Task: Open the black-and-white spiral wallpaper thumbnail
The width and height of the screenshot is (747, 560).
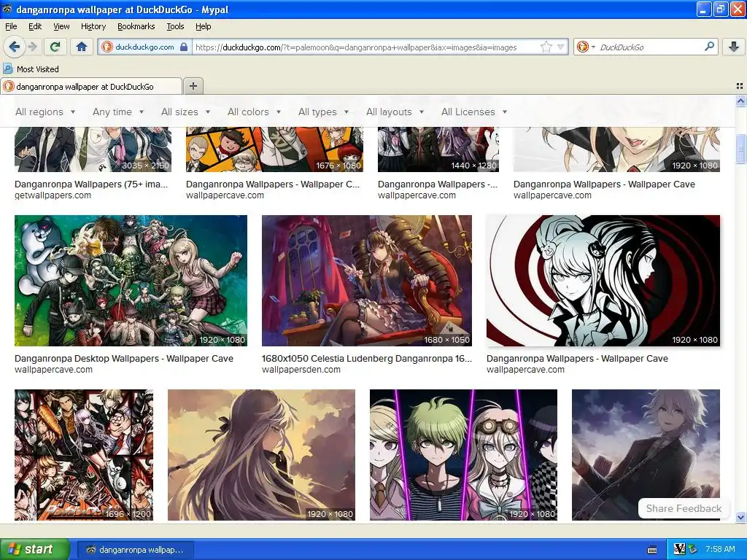Action: (x=603, y=281)
